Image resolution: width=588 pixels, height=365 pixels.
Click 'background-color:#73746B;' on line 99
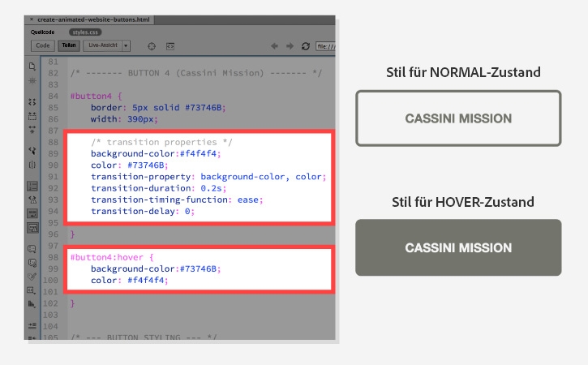click(x=156, y=268)
